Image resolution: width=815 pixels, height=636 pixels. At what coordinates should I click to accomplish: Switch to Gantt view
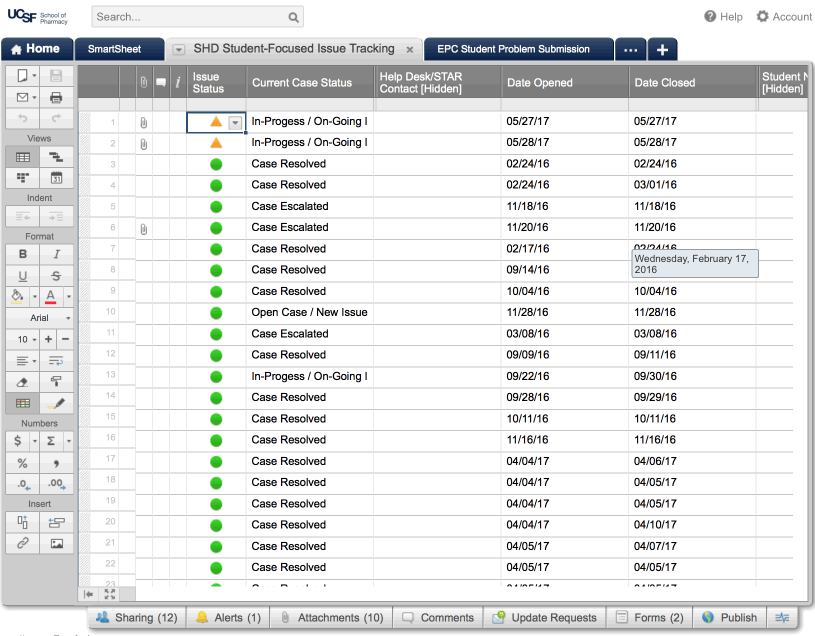tap(56, 157)
